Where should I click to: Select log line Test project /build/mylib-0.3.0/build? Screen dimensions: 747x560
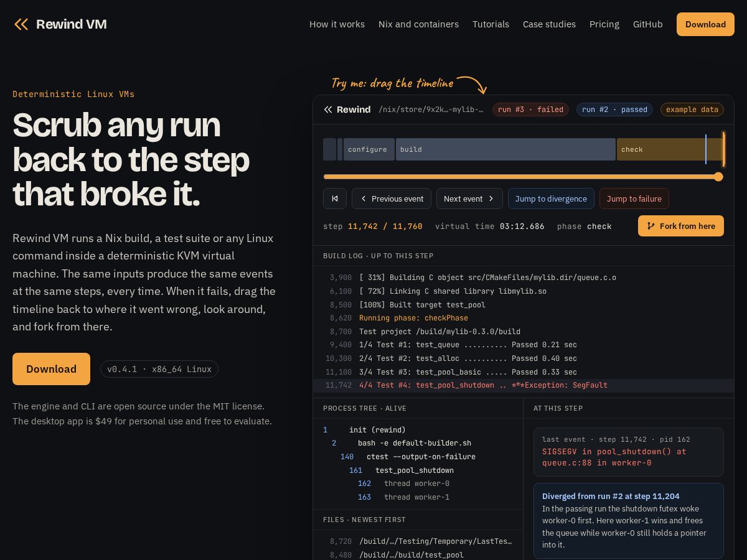point(524,332)
